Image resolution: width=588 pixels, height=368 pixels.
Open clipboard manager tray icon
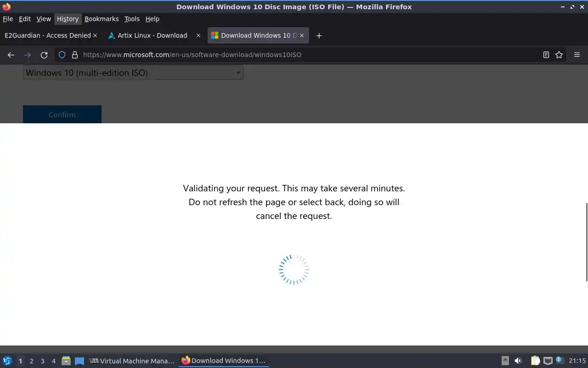pos(536,361)
